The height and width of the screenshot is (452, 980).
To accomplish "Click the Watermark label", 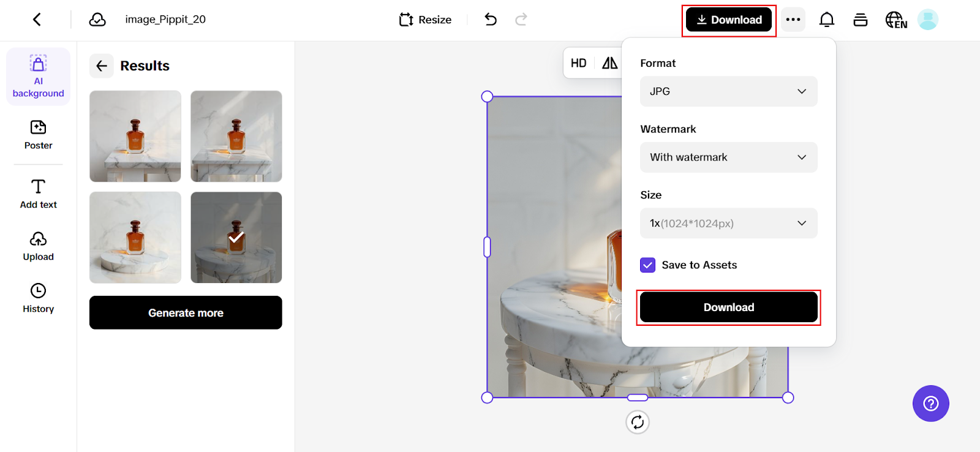I will point(668,129).
